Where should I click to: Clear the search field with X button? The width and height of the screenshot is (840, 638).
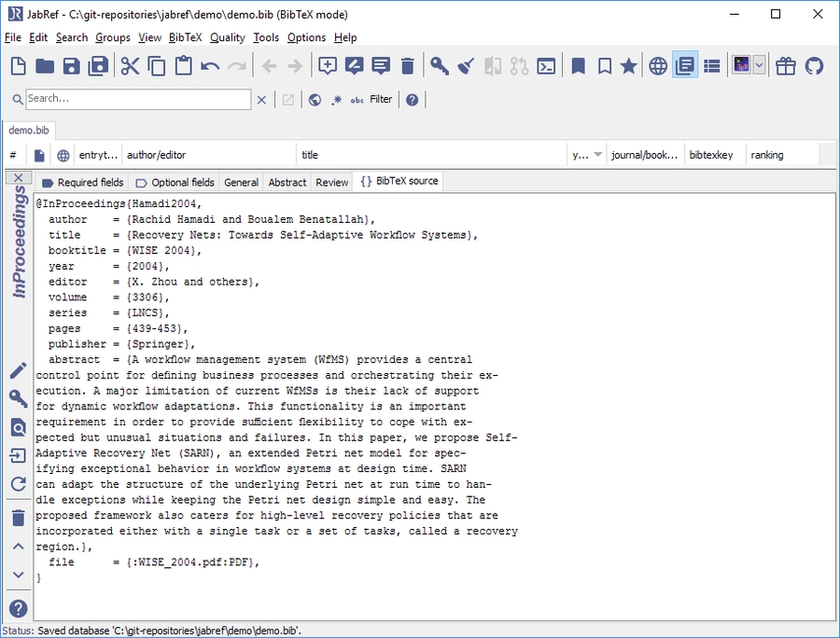tap(261, 99)
